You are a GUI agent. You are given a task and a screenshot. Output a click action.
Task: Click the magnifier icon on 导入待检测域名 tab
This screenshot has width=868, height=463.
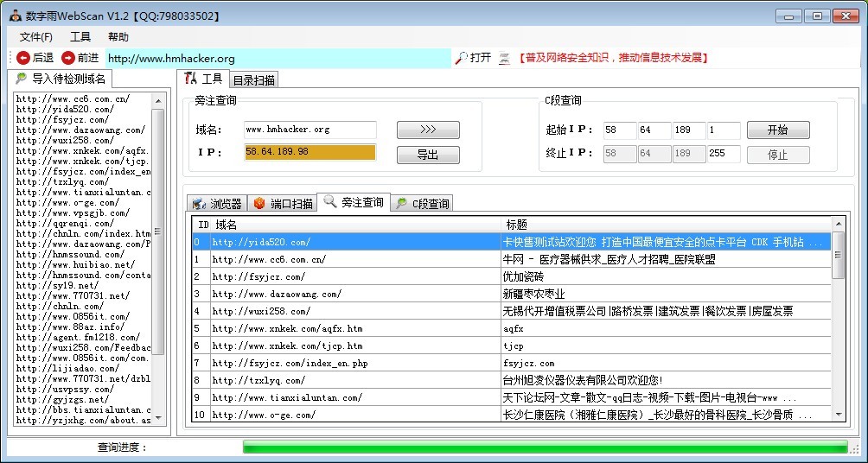[x=22, y=79]
